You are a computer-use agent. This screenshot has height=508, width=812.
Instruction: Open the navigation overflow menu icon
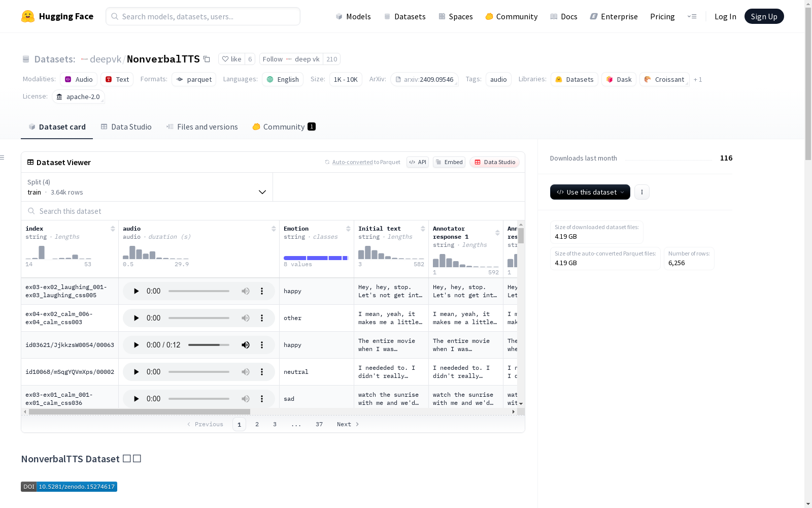coord(692,16)
